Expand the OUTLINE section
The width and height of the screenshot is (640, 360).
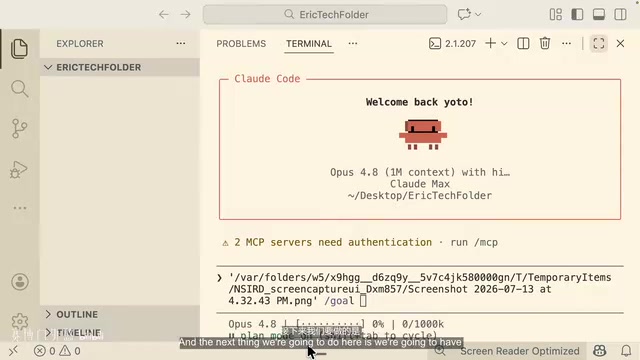120,314
